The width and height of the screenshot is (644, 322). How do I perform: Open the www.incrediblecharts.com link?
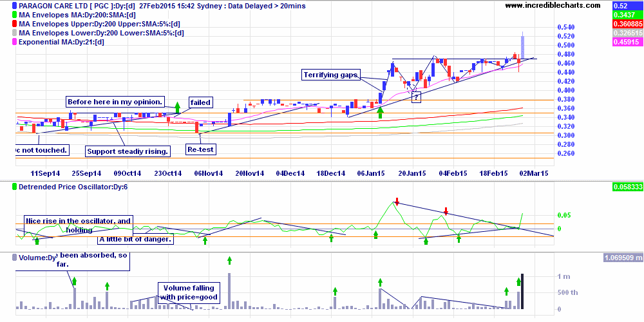click(553, 6)
